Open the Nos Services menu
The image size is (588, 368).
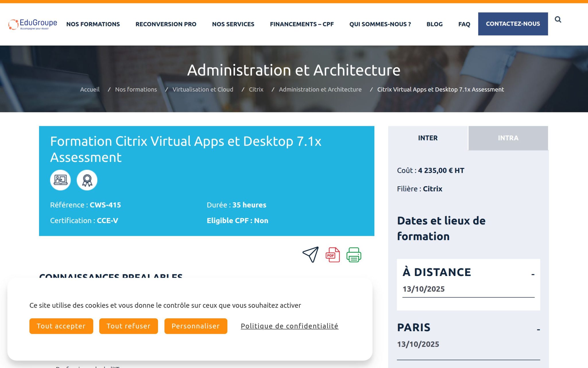(x=233, y=24)
